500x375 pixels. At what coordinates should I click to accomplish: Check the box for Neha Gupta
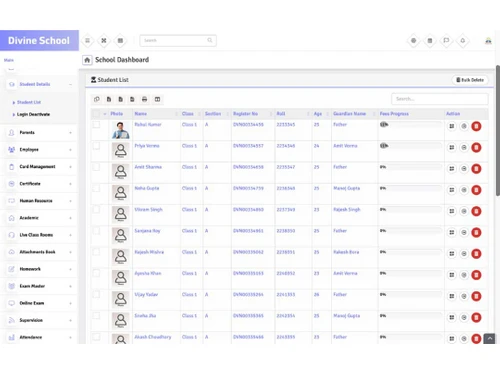96,188
